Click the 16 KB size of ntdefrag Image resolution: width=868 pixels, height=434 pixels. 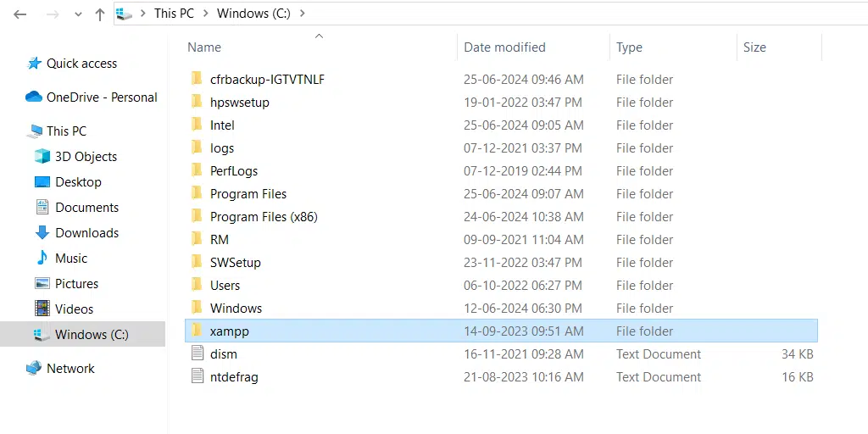tap(797, 377)
